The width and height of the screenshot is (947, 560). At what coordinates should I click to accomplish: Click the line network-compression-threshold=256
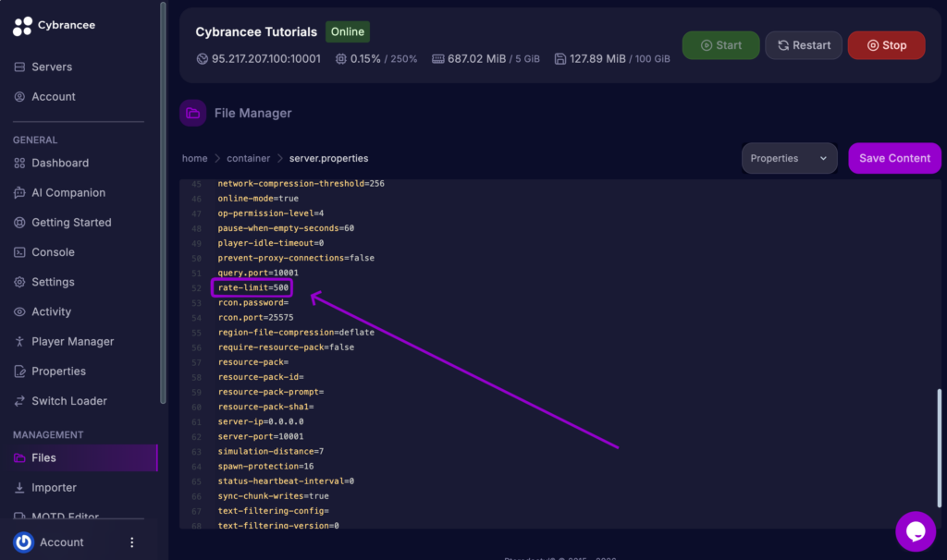(x=301, y=184)
